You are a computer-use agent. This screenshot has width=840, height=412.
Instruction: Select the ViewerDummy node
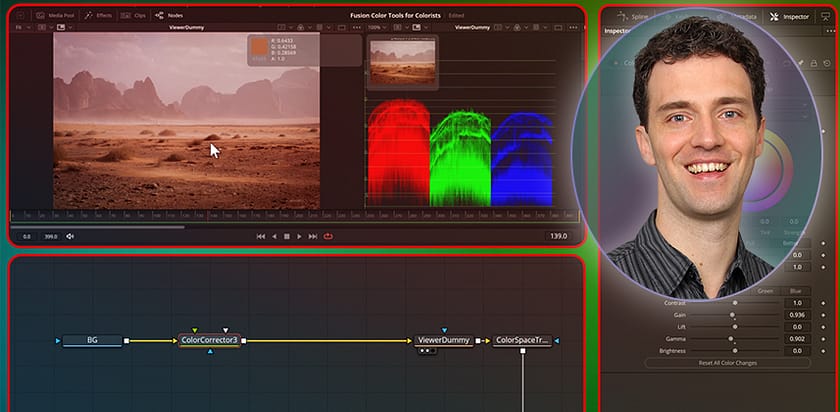pos(444,340)
